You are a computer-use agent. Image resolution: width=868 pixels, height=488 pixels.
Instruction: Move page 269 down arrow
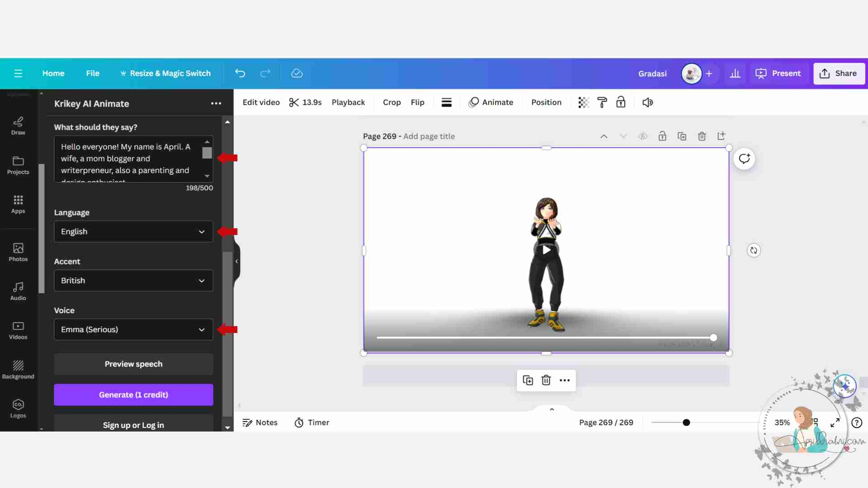tap(623, 136)
